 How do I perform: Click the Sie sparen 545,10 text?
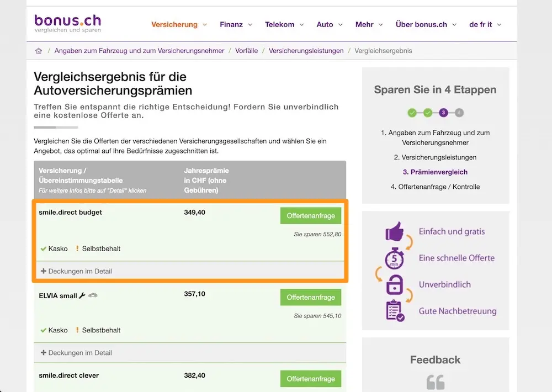coord(317,316)
